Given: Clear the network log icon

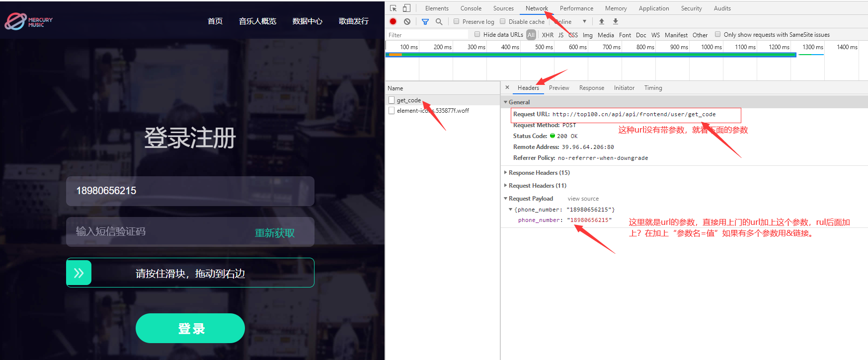Looking at the screenshot, I should (x=407, y=21).
